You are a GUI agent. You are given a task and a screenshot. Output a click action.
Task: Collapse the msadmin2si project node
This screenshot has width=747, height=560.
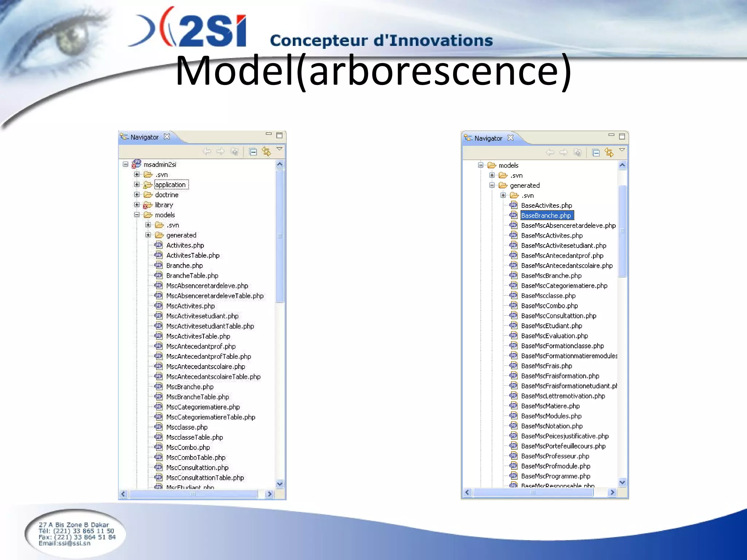tap(125, 164)
